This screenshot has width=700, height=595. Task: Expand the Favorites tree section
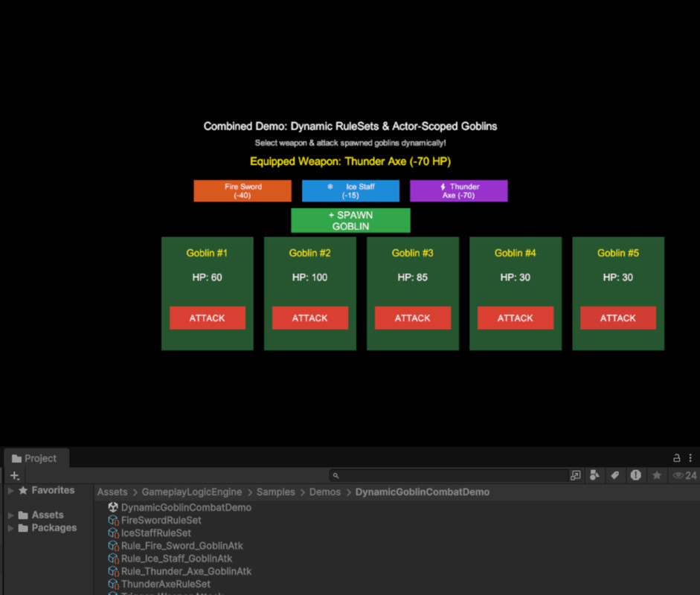coord(10,491)
